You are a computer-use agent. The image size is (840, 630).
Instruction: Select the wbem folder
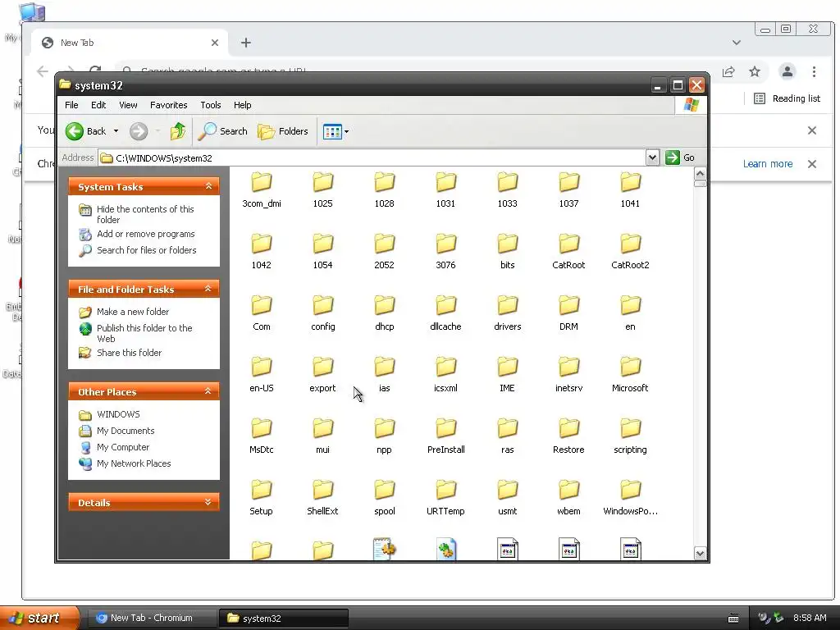point(569,498)
